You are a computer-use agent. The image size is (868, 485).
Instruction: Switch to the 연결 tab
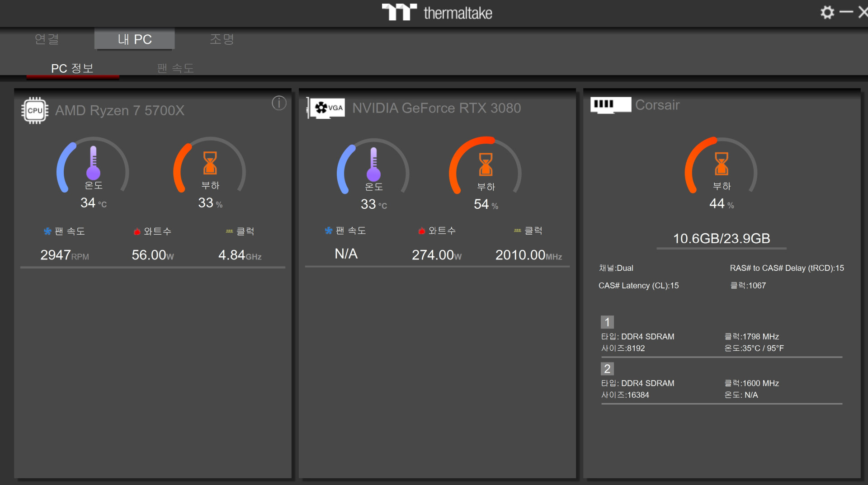point(47,39)
